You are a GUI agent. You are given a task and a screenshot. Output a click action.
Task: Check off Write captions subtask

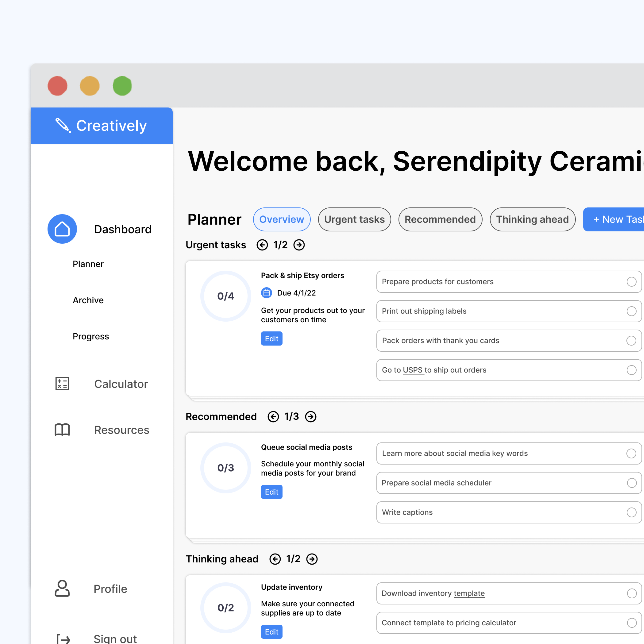[x=632, y=512]
